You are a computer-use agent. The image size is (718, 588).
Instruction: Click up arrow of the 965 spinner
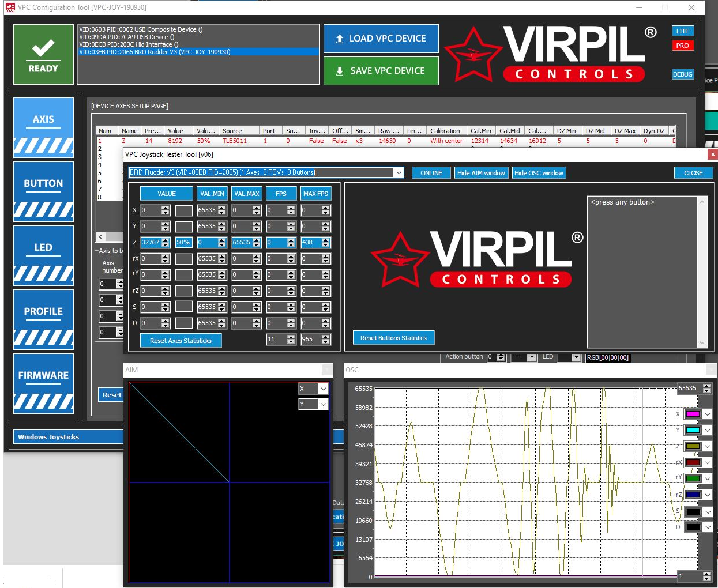(326, 337)
